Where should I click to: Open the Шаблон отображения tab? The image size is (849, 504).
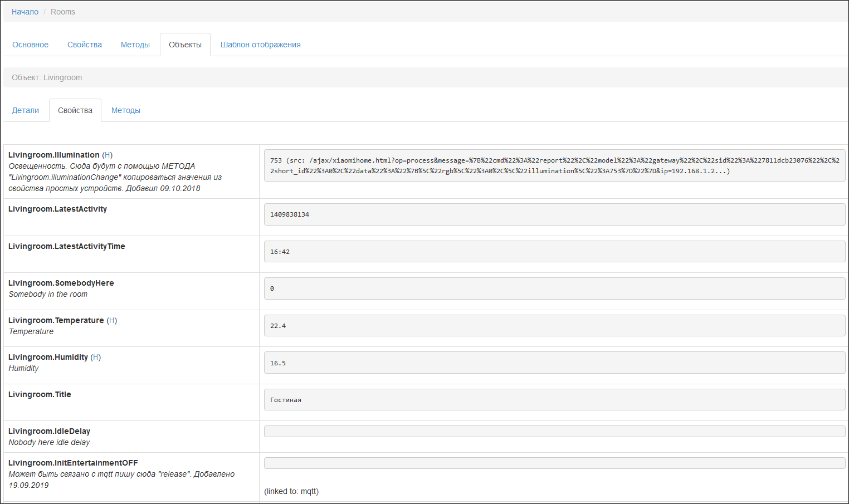click(x=260, y=45)
